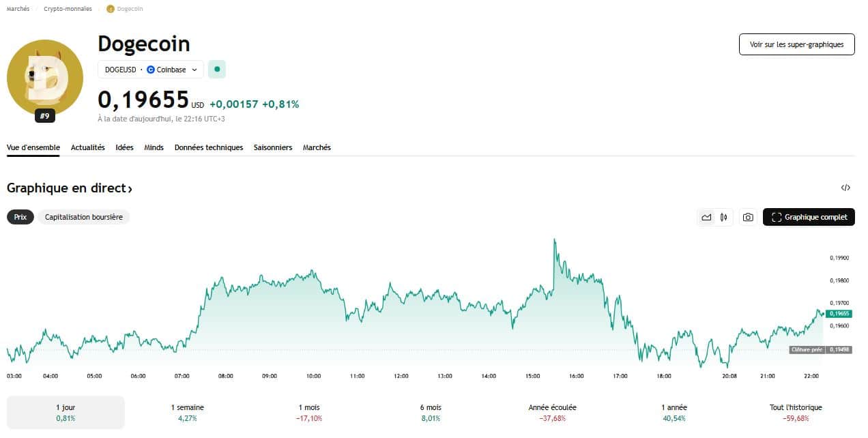868x438 pixels.
Task: Click the 0,19655 current price label on chart
Action: [x=839, y=314]
